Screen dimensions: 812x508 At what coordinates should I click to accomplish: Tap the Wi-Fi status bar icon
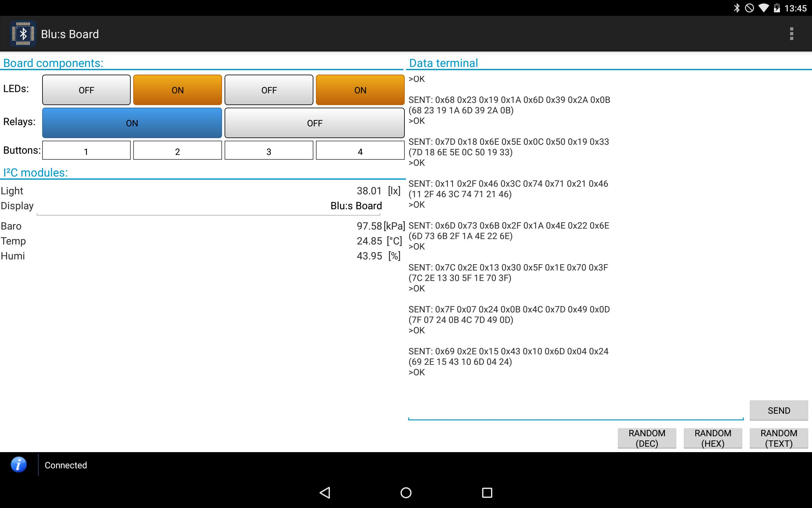pos(764,8)
